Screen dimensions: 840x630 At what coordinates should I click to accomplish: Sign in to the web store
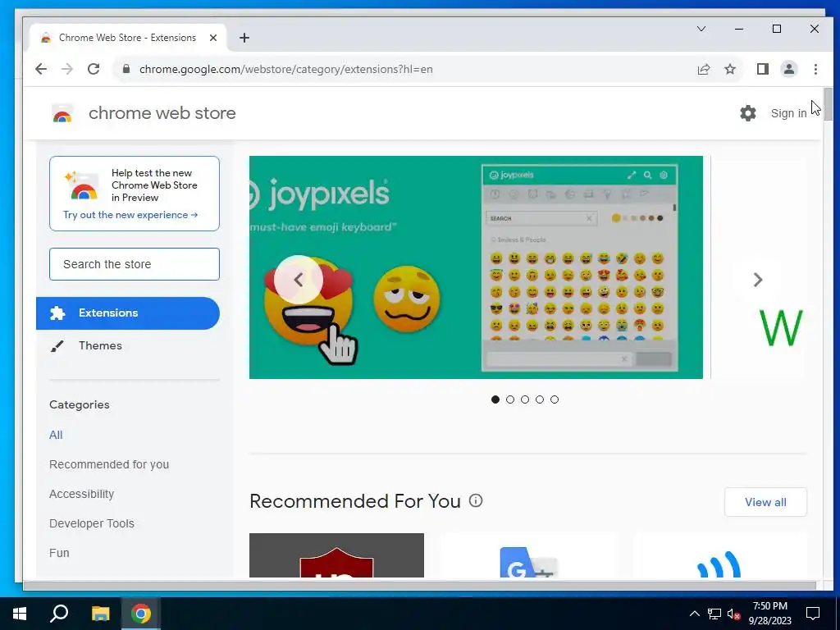coord(788,113)
